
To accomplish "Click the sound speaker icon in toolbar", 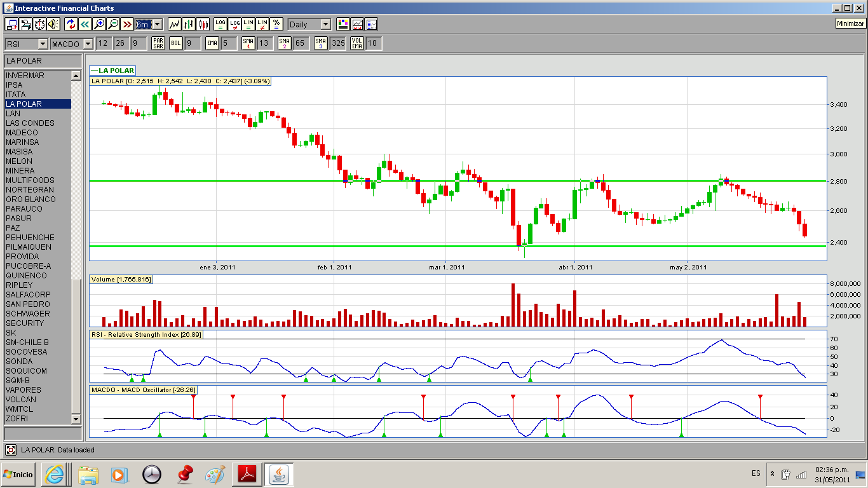I will pyautogui.click(x=53, y=24).
